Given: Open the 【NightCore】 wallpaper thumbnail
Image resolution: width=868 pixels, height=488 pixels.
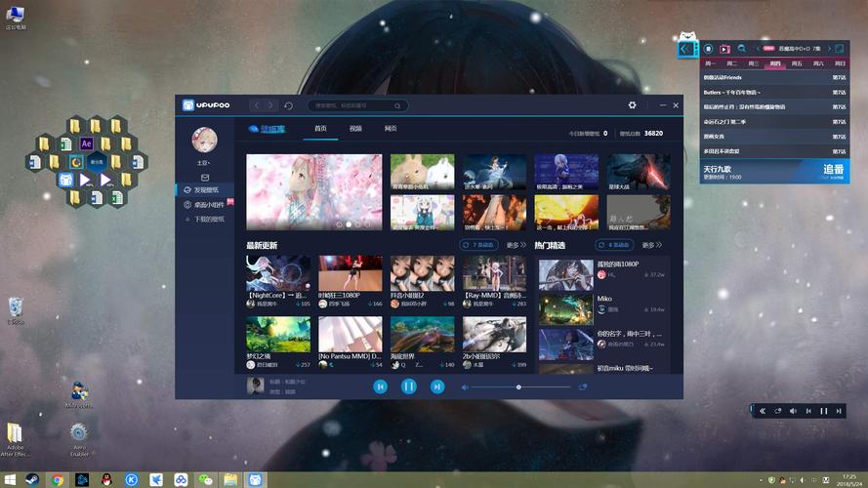Looking at the screenshot, I should pyautogui.click(x=278, y=273).
